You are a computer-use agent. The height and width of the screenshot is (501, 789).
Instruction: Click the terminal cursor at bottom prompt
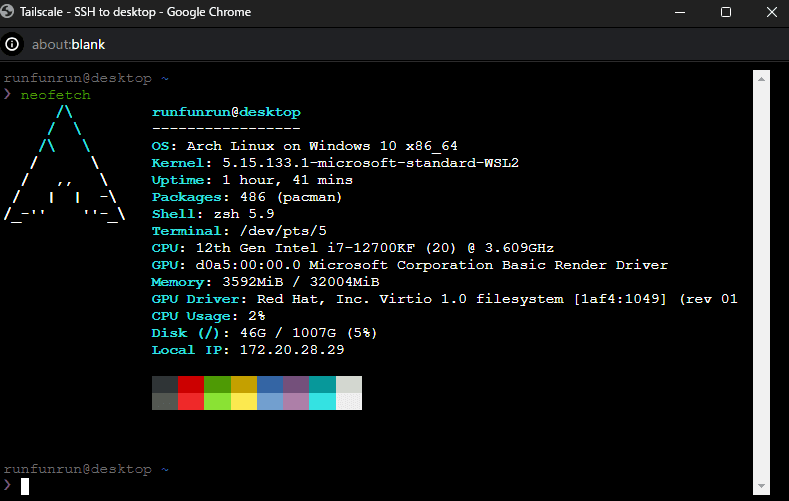click(x=25, y=486)
